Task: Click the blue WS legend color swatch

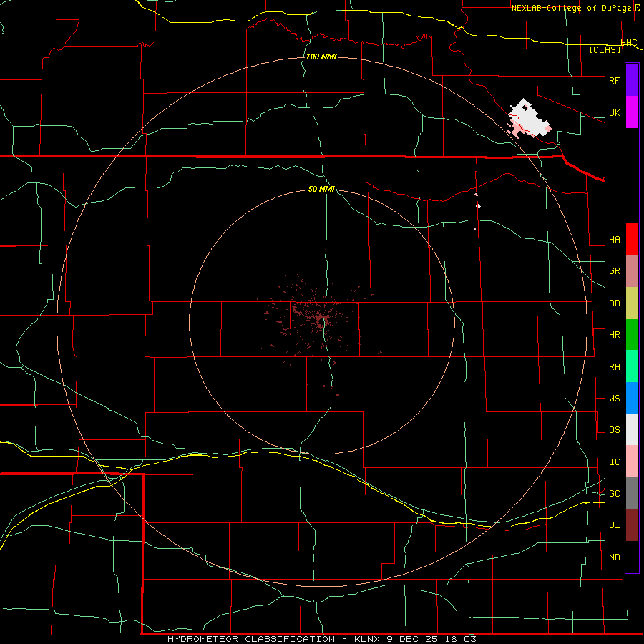Action: pos(632,398)
